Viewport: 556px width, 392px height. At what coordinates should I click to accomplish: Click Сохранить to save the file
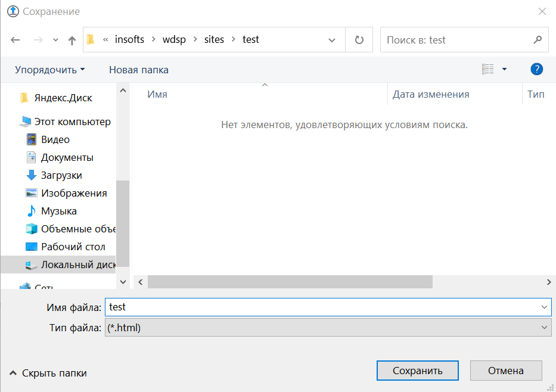pos(417,371)
